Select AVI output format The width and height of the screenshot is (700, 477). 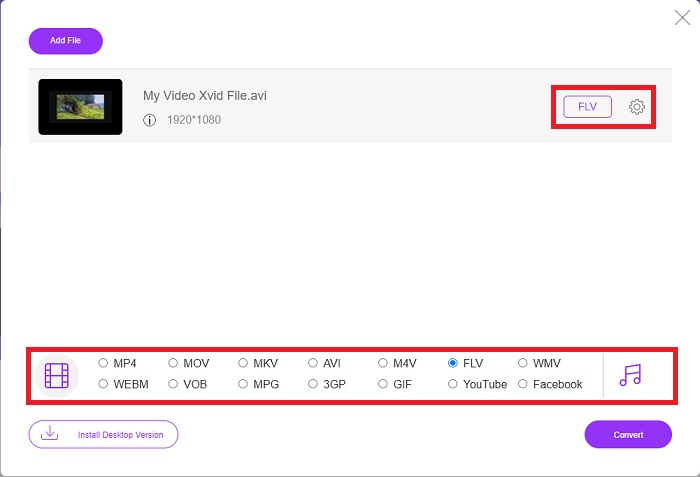[313, 363]
